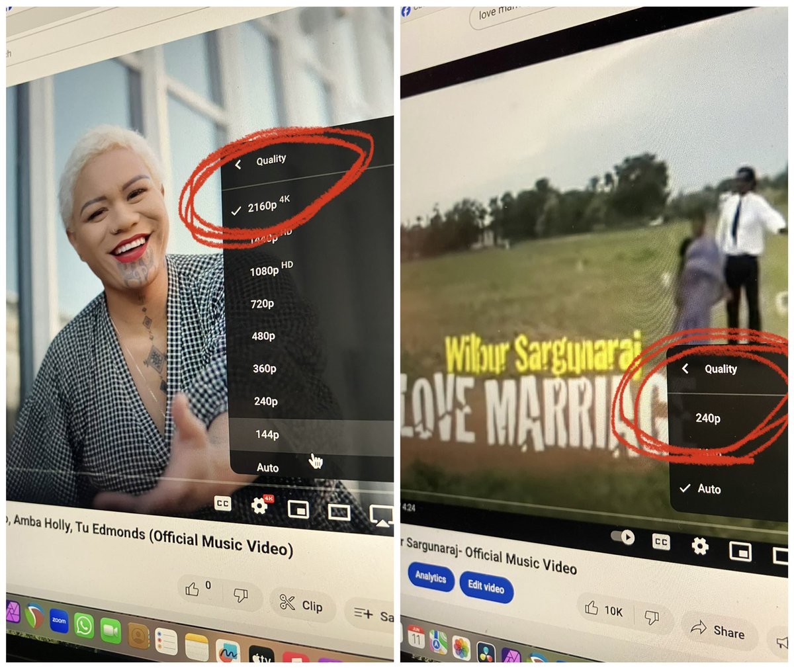Open Photos app from the dock
The image size is (794, 672).
[462, 647]
